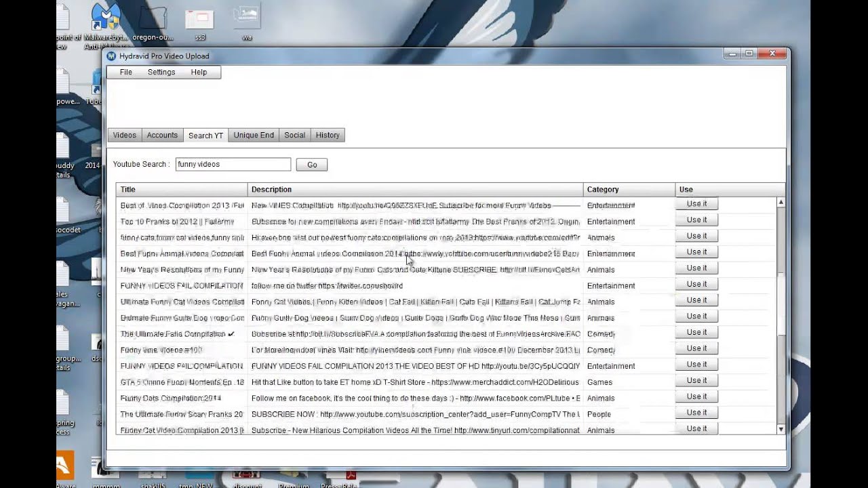Click the Youtube Search input field

[x=233, y=164]
